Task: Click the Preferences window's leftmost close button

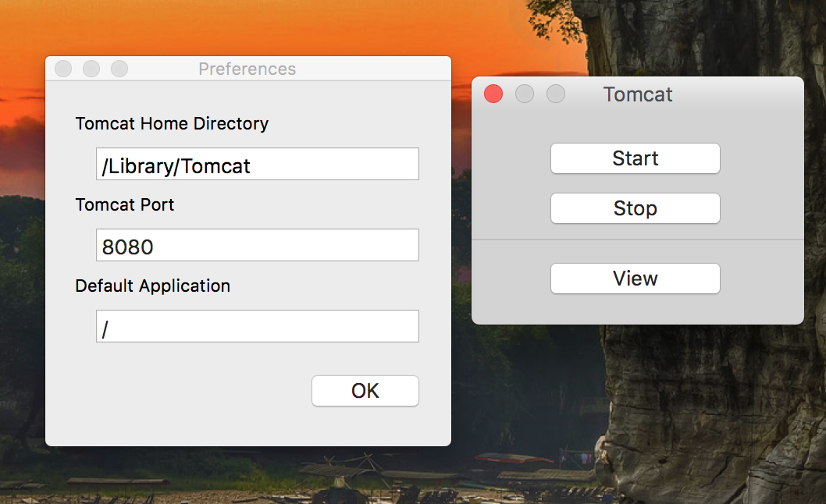Action: click(x=63, y=69)
